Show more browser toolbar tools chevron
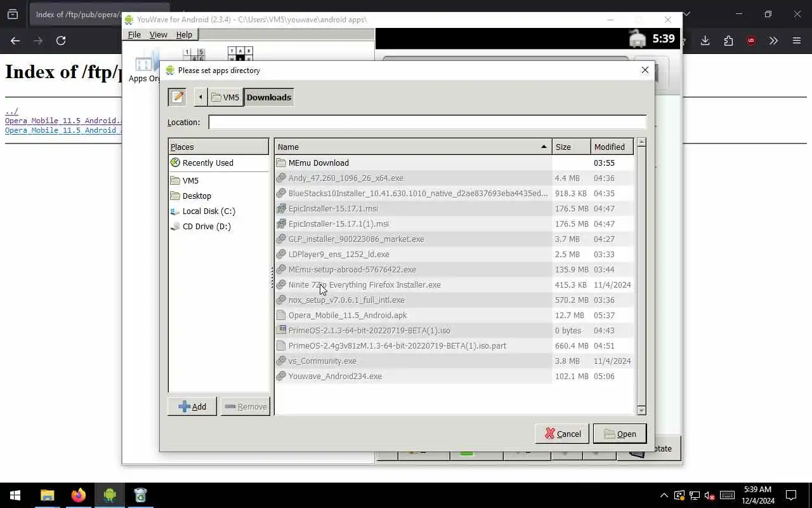This screenshot has width=812, height=508. (x=773, y=41)
